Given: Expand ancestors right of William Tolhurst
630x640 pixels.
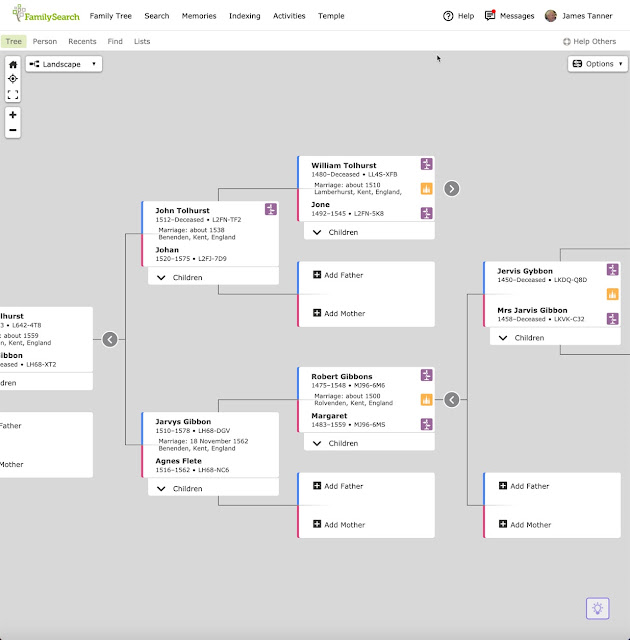Looking at the screenshot, I should (x=452, y=189).
